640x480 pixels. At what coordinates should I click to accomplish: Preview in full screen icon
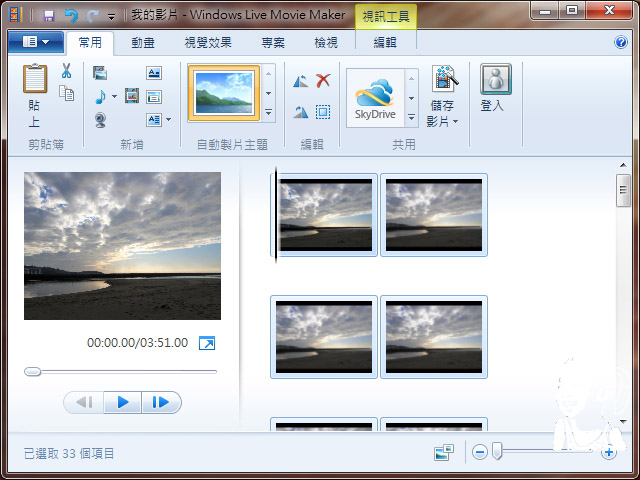point(207,343)
